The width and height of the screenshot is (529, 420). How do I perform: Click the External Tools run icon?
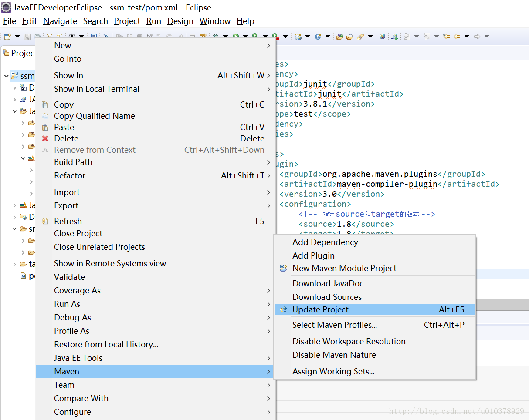coord(275,37)
